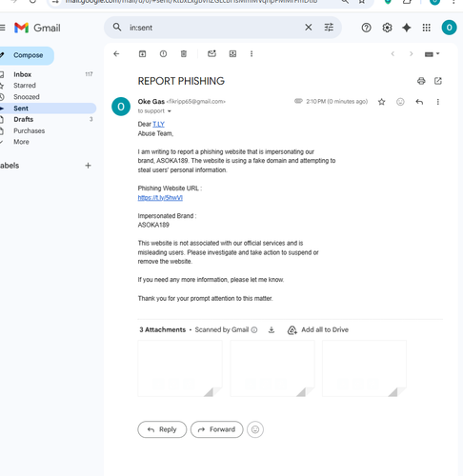Move the email to another folder
The image size is (463, 476).
pos(232,54)
